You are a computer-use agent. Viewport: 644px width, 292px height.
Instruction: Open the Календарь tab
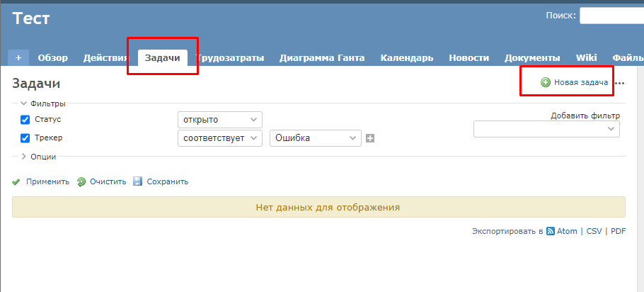pos(406,58)
